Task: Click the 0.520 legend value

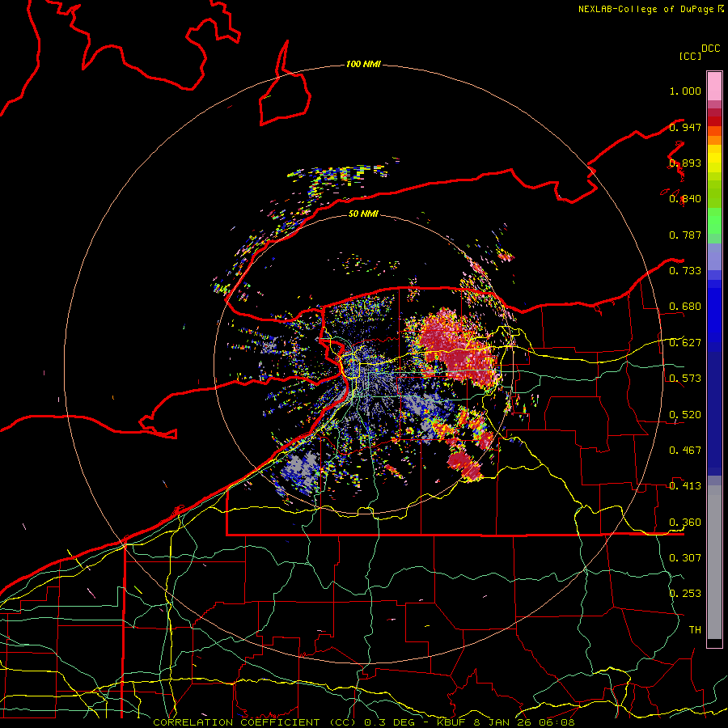Action: click(x=685, y=414)
